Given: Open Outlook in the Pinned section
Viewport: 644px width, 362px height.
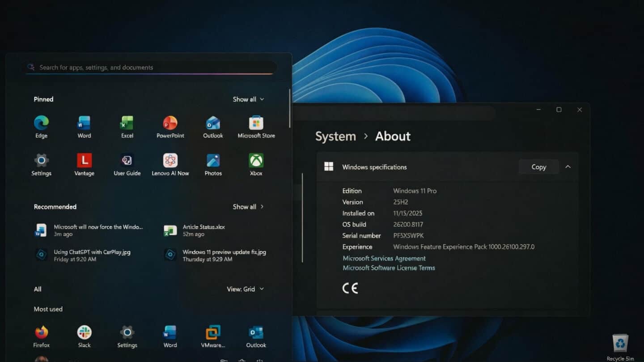Looking at the screenshot, I should (x=213, y=127).
